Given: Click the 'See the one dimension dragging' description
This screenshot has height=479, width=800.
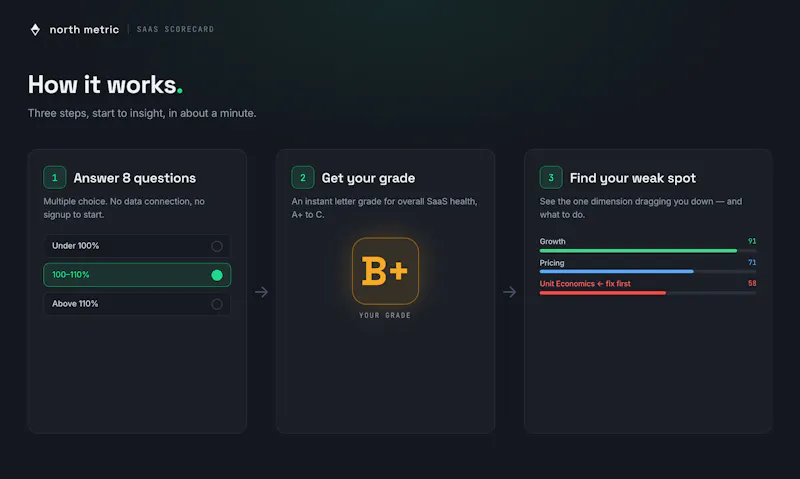Looking at the screenshot, I should [x=641, y=208].
